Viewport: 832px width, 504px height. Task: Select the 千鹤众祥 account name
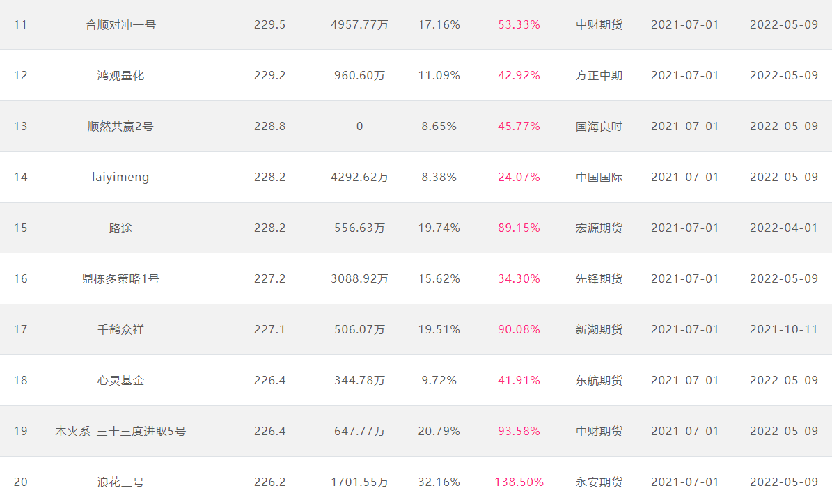tap(120, 330)
